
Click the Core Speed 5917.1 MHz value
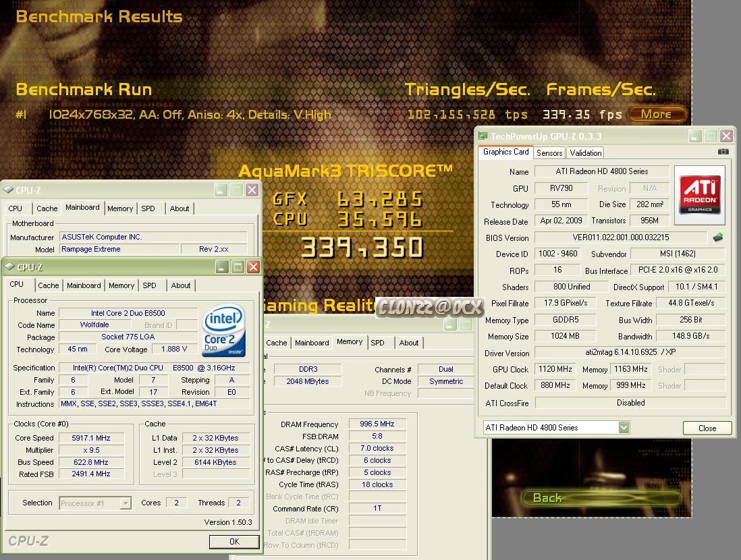pyautogui.click(x=90, y=438)
